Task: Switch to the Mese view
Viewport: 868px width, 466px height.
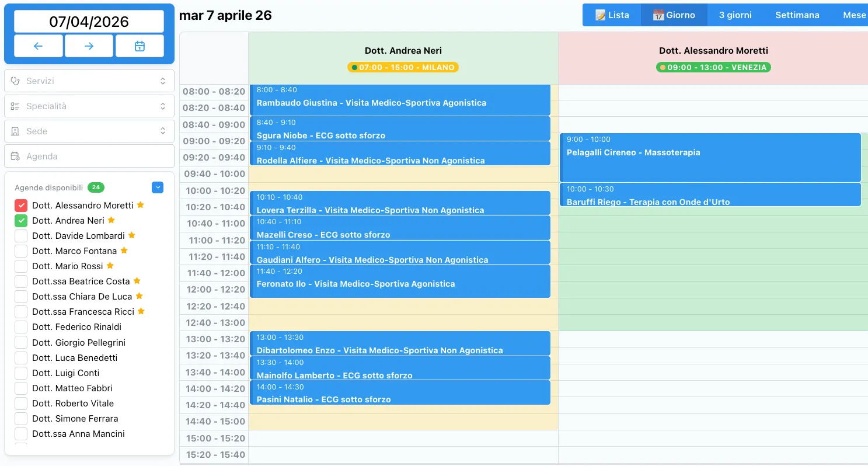Action: pos(853,15)
